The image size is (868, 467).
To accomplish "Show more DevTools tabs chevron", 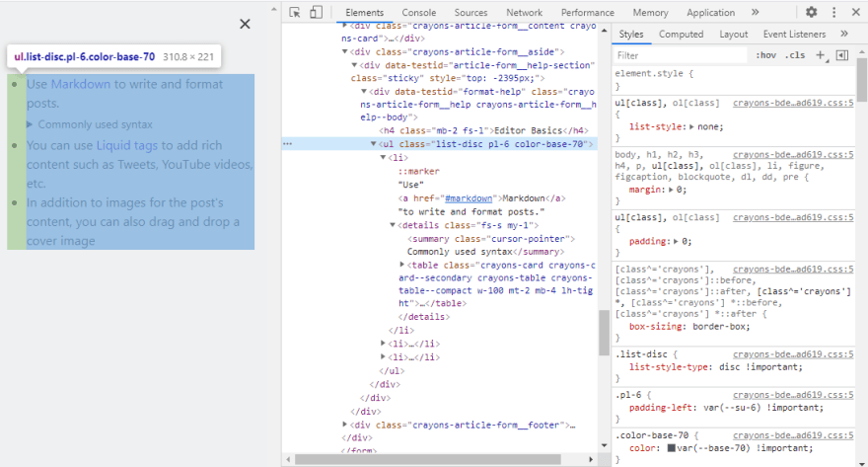I will coord(756,12).
